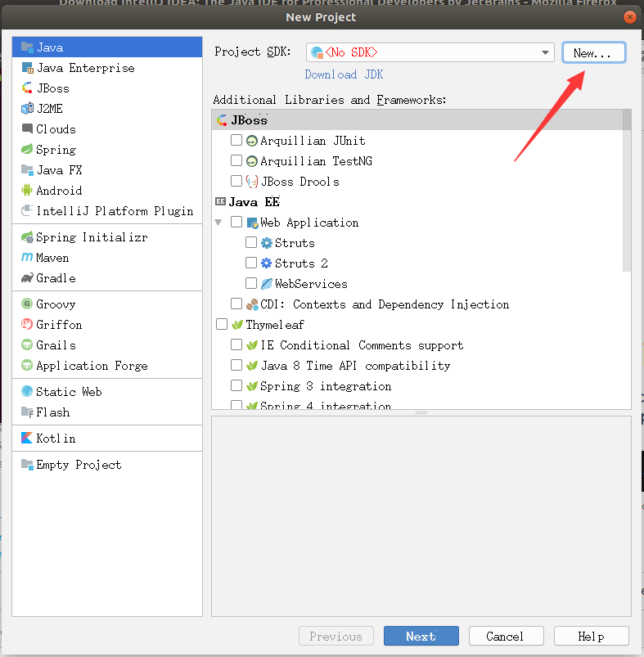
Task: Click the Next button
Action: coord(421,636)
